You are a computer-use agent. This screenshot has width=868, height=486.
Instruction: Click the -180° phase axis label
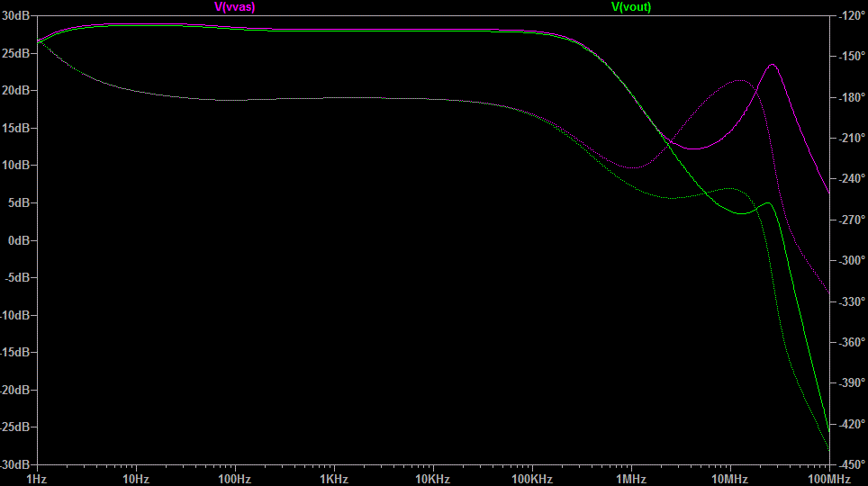pyautogui.click(x=852, y=97)
